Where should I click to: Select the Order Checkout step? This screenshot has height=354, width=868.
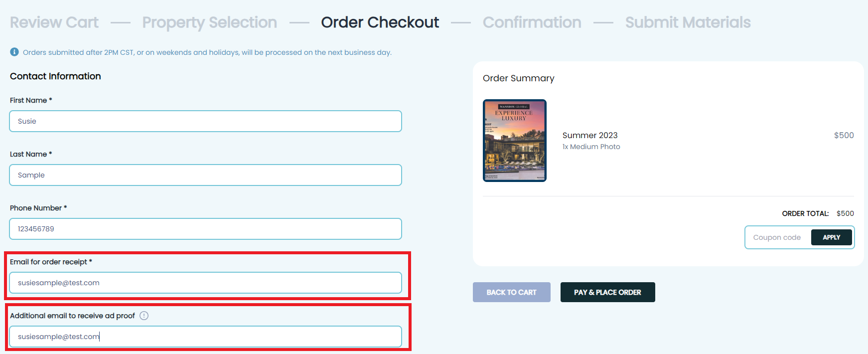tap(380, 22)
